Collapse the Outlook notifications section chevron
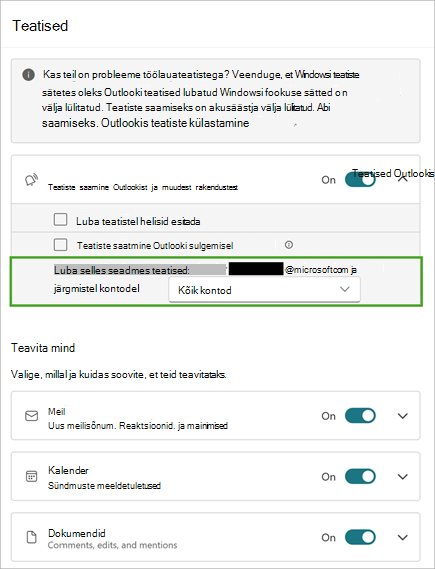This screenshot has width=435, height=569. point(403,179)
